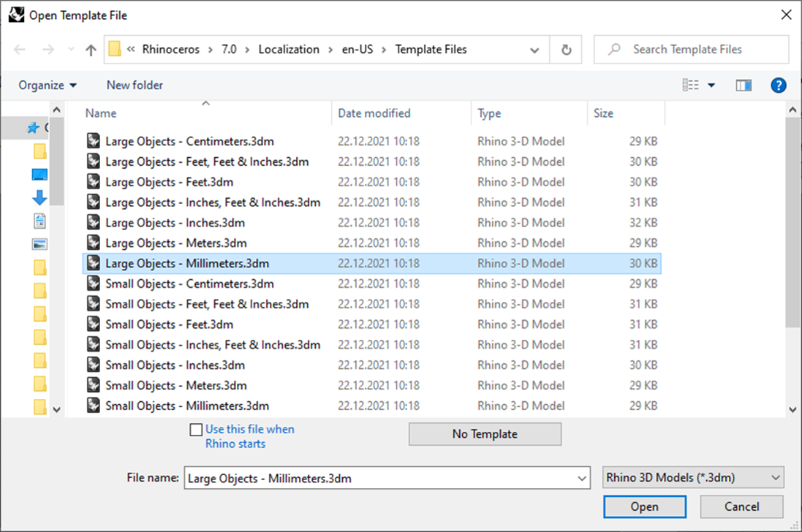
Task: Jump to en-US folder in path
Action: [357, 50]
